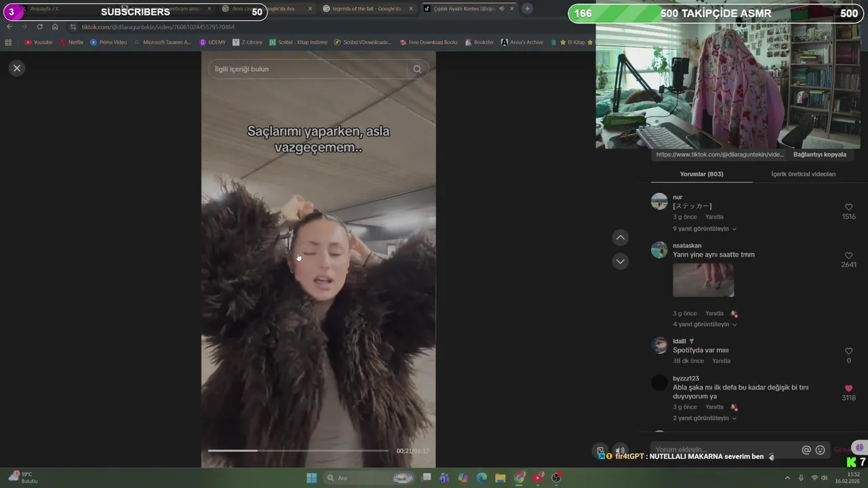Screen dimensions: 868x488
Task: Reply to byzzz123's comment via Yanıtla
Action: [x=714, y=407]
